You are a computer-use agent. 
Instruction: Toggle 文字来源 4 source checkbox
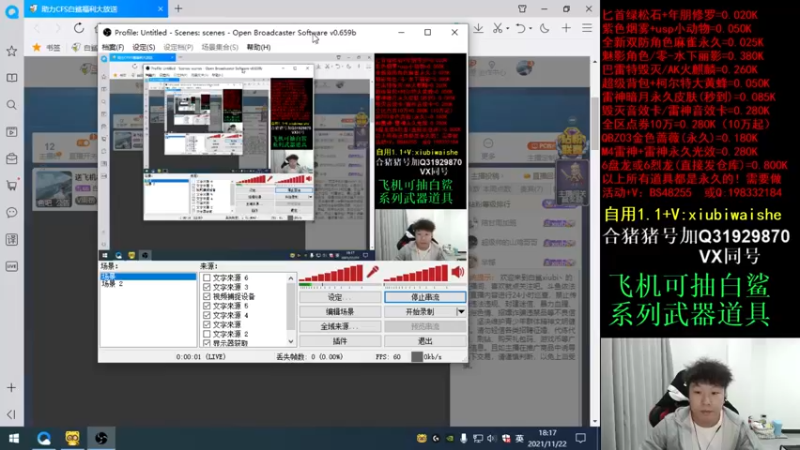coord(207,315)
